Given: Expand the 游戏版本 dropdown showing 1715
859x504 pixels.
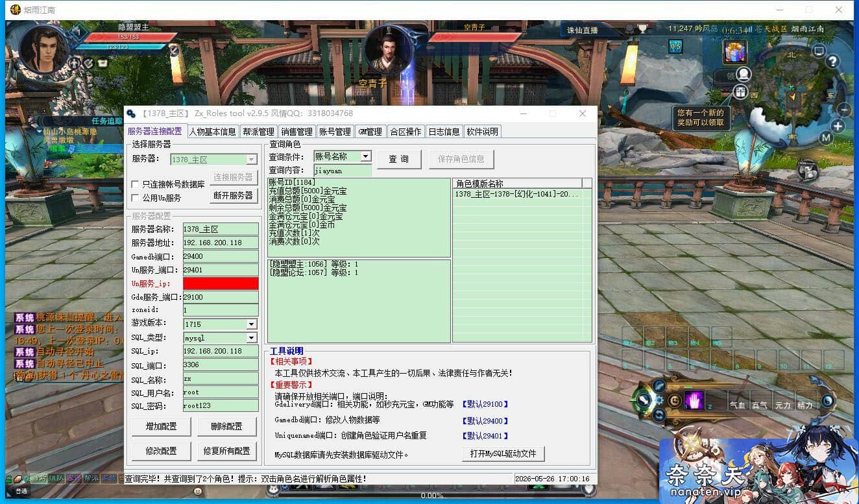Looking at the screenshot, I should [251, 324].
